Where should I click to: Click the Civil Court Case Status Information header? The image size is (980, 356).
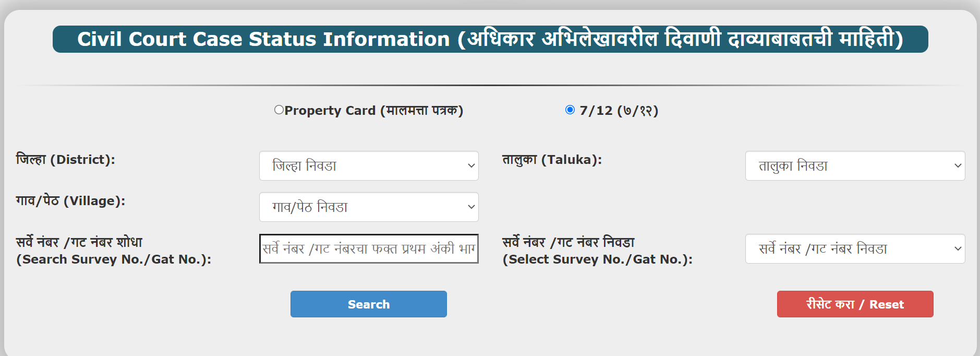tap(490, 39)
